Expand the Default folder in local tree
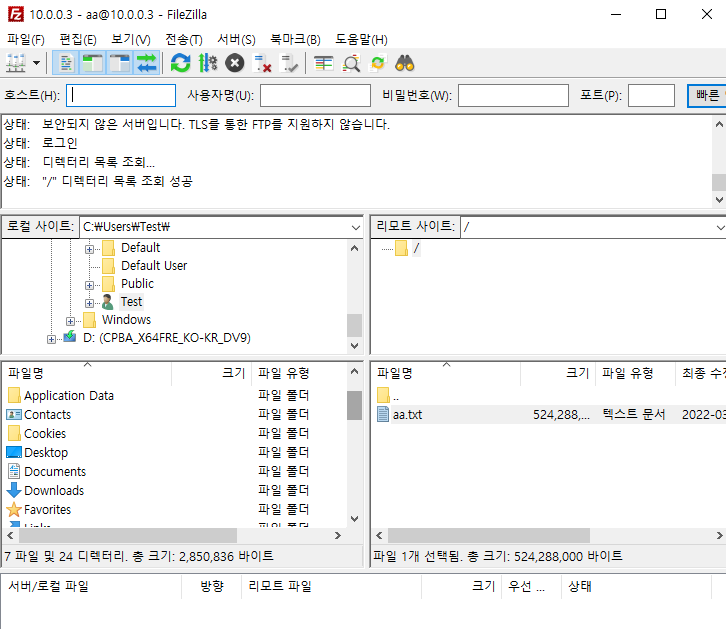Viewport: 726px width, 629px height. [89, 249]
